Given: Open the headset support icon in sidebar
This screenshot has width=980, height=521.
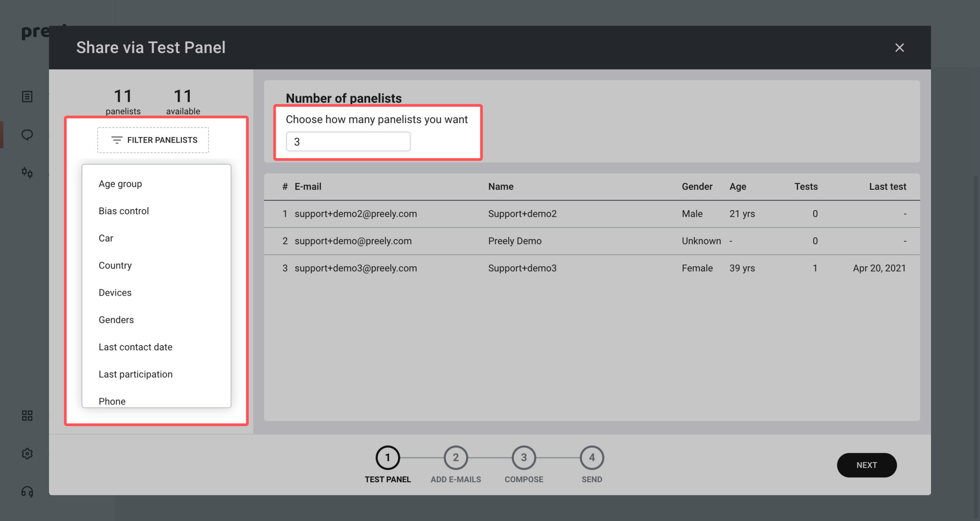Looking at the screenshot, I should pyautogui.click(x=27, y=492).
